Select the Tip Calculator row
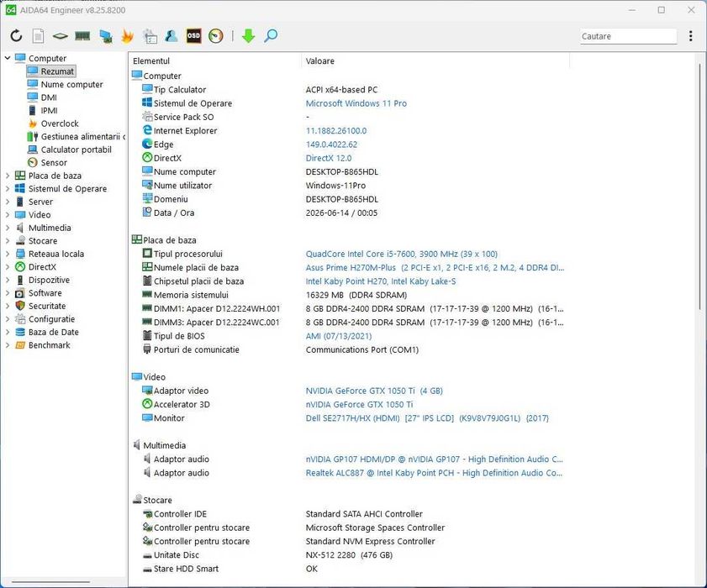 coord(347,90)
